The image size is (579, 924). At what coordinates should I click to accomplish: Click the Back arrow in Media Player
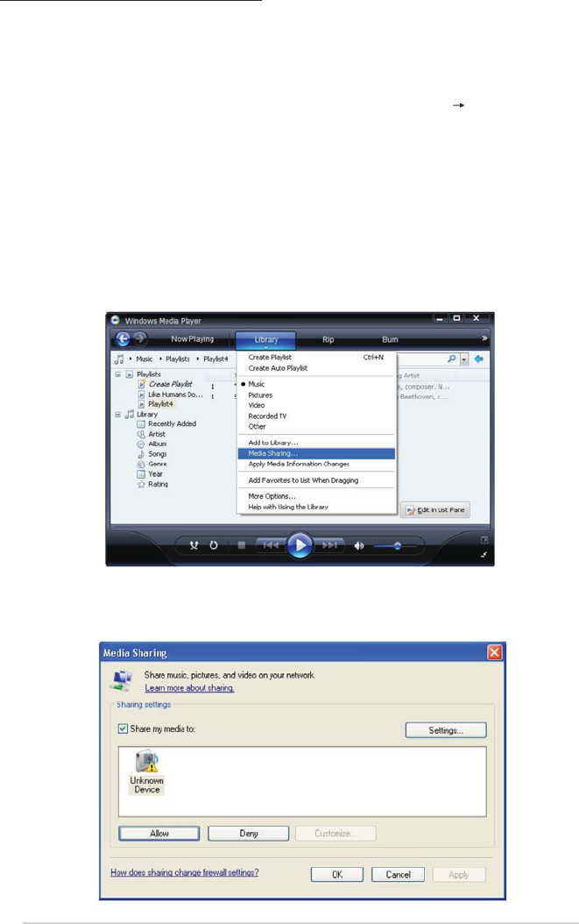[x=123, y=339]
